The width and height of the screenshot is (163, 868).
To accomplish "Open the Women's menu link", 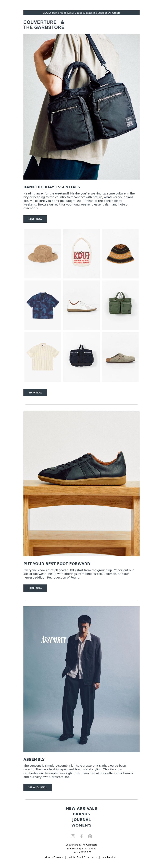I will [x=81, y=825].
